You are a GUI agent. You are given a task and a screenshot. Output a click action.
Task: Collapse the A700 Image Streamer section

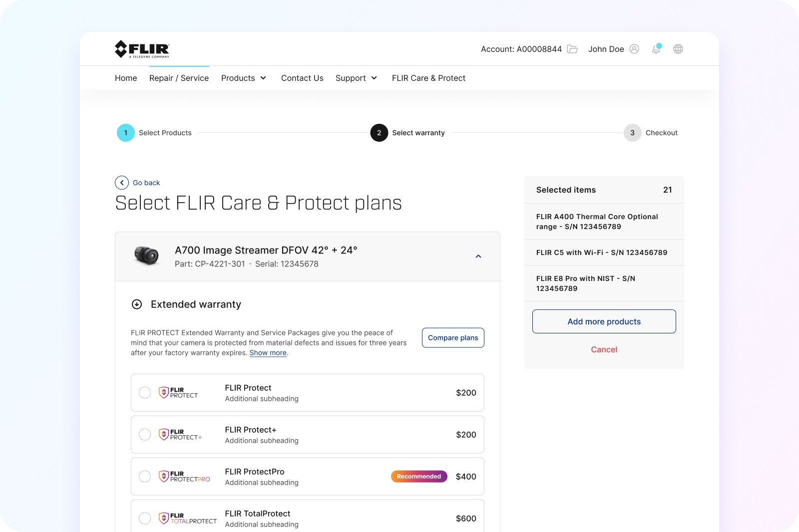[478, 257]
